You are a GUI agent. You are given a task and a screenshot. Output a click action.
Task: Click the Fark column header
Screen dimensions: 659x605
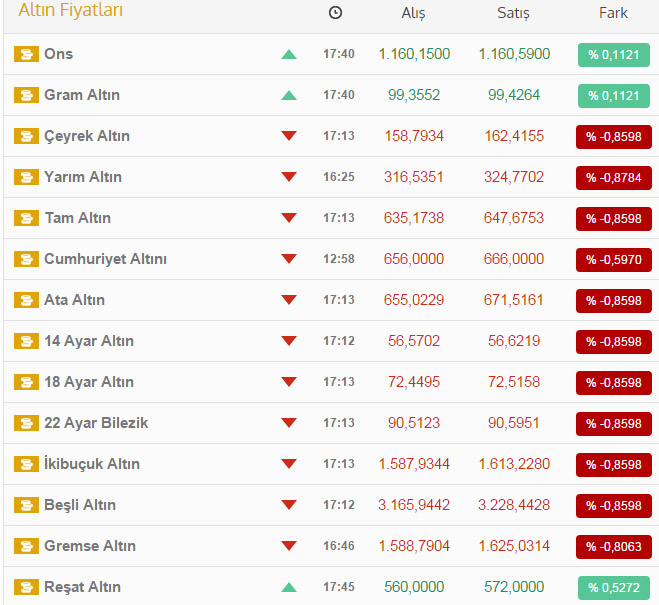613,13
